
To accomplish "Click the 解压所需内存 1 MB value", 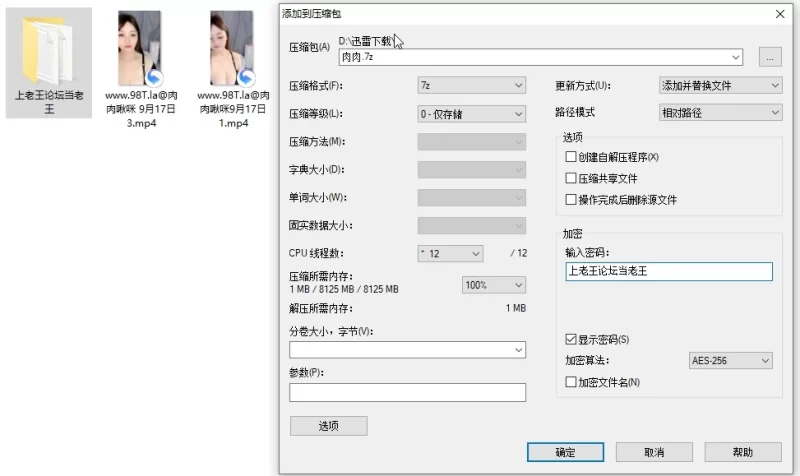I will [516, 308].
